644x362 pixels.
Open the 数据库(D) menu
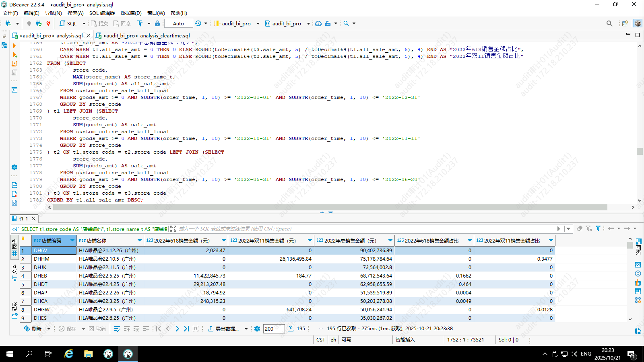tap(131, 13)
